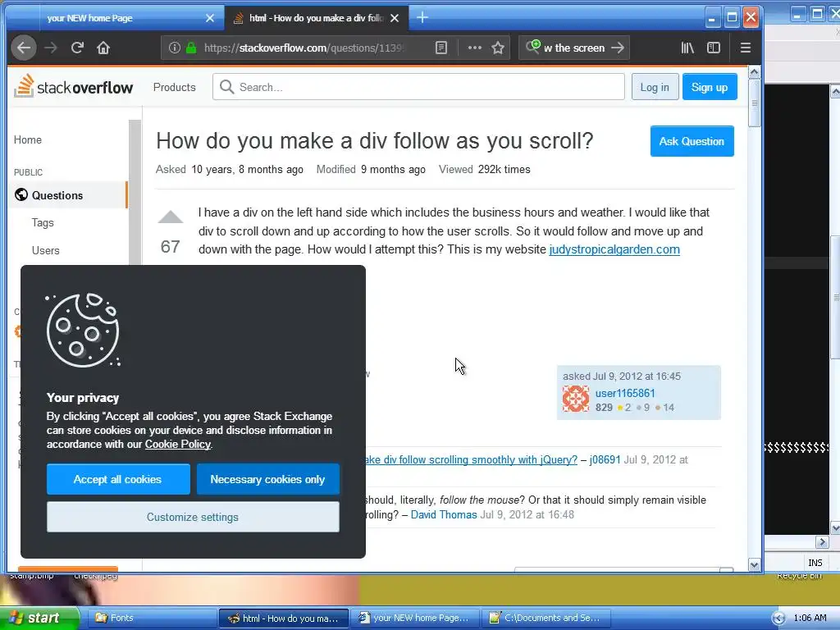Open 'div follow scrolling smoothly with jQuery' link
This screenshot has width=840, height=630.
(471, 459)
